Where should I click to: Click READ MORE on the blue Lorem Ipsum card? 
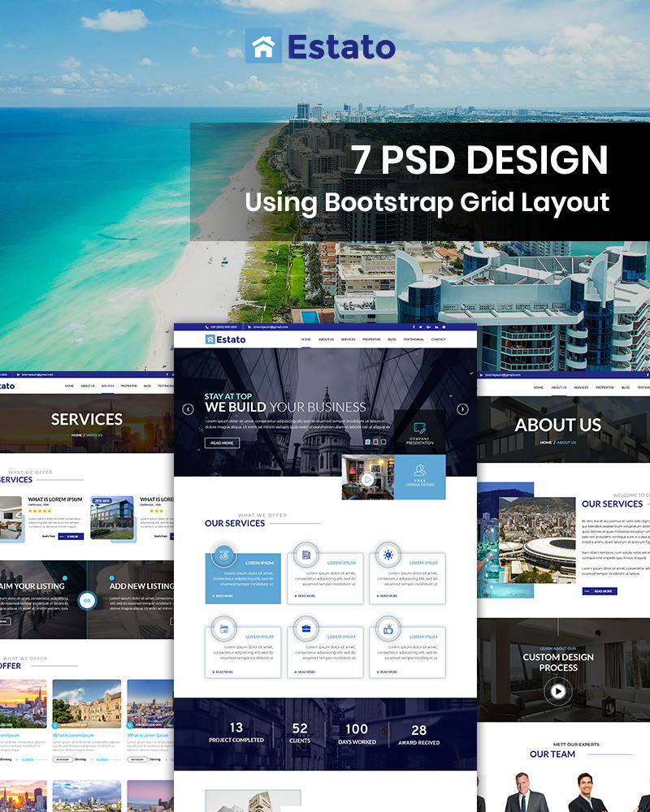pos(223,594)
